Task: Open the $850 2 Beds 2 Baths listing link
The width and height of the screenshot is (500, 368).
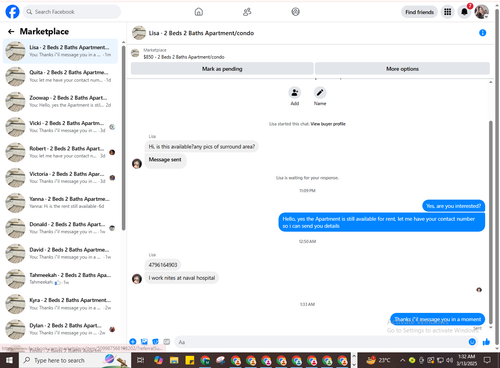Action: point(184,57)
